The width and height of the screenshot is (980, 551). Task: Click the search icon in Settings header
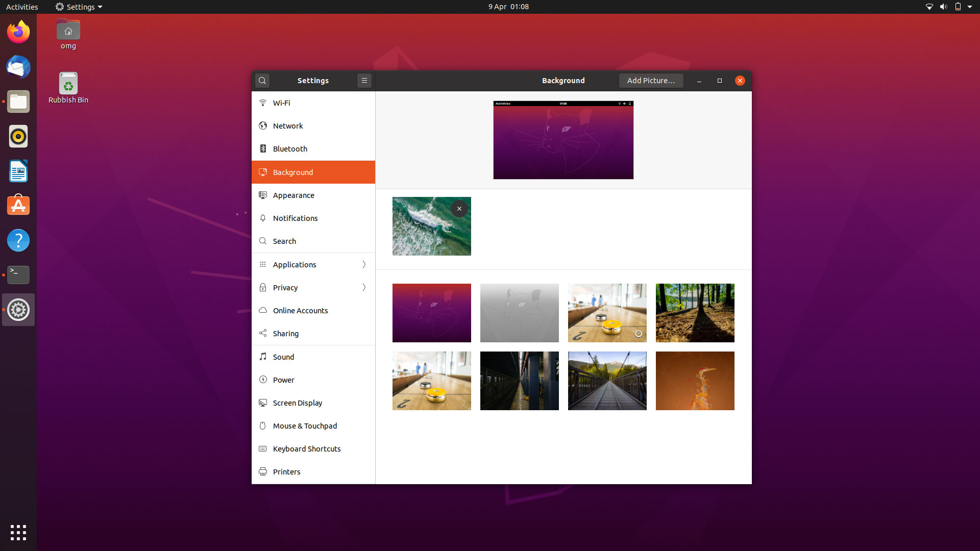point(262,81)
